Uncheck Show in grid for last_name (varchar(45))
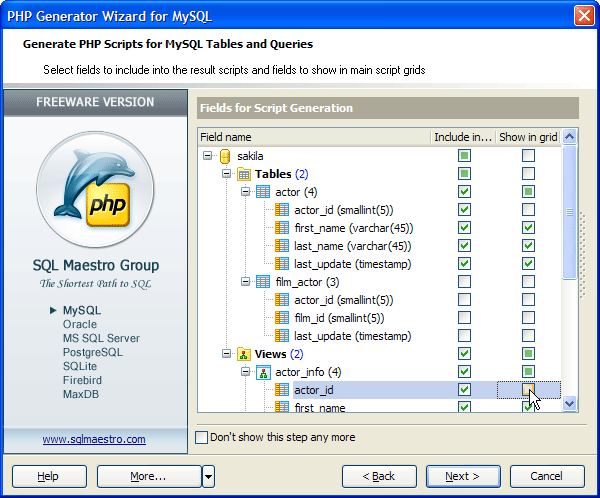Viewport: 600px width, 498px height. (528, 246)
